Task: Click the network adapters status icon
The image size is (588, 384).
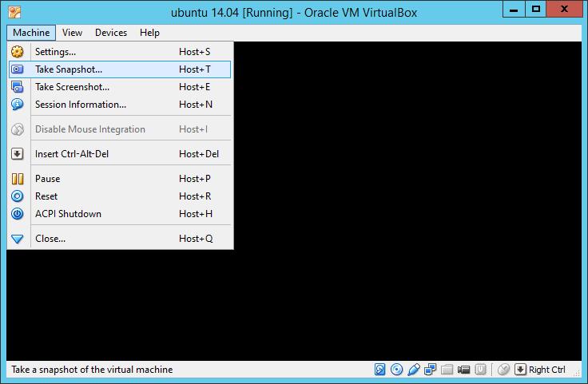Action: (x=430, y=370)
